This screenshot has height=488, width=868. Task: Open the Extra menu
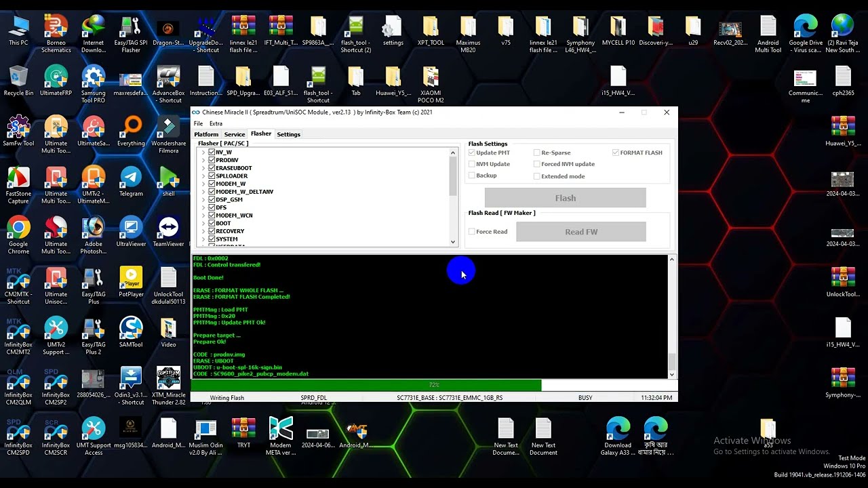coord(216,123)
